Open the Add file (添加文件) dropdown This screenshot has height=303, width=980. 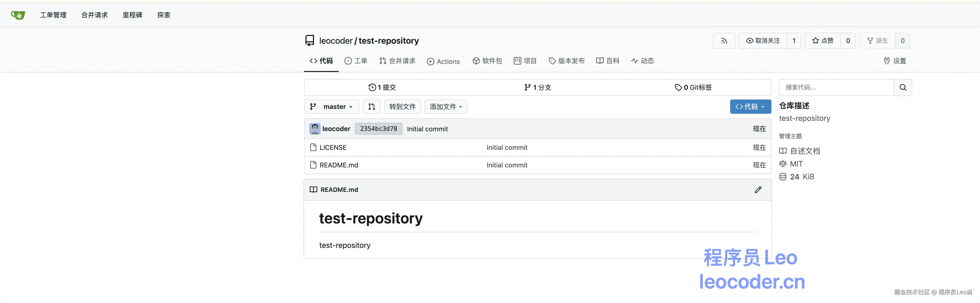pyautogui.click(x=446, y=107)
